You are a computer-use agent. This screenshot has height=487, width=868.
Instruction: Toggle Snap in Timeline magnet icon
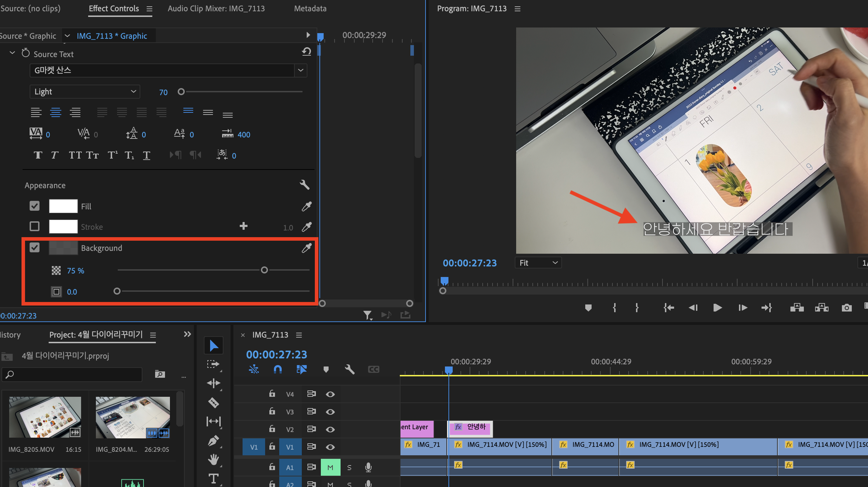(278, 369)
